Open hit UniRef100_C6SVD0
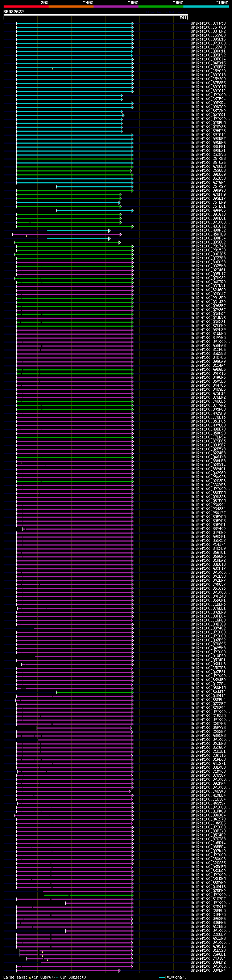This screenshot has height=980, width=232. pos(208,35)
